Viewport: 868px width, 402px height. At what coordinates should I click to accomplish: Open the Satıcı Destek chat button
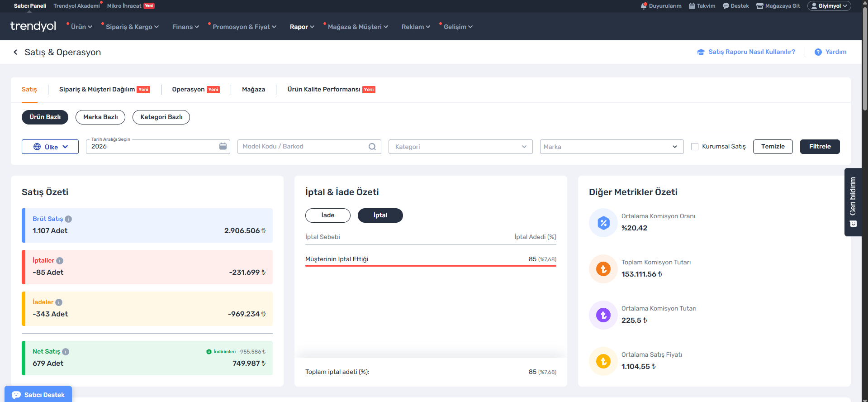click(x=38, y=394)
